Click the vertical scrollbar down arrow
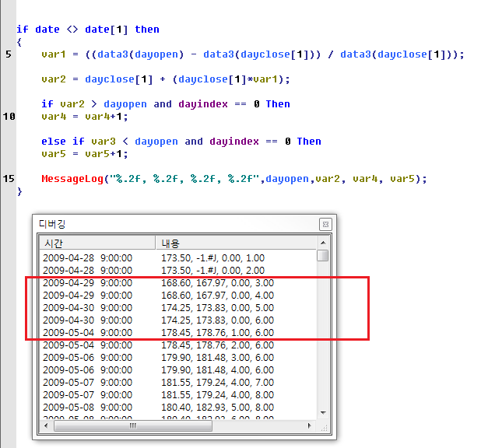488x448 pixels. 322,415
